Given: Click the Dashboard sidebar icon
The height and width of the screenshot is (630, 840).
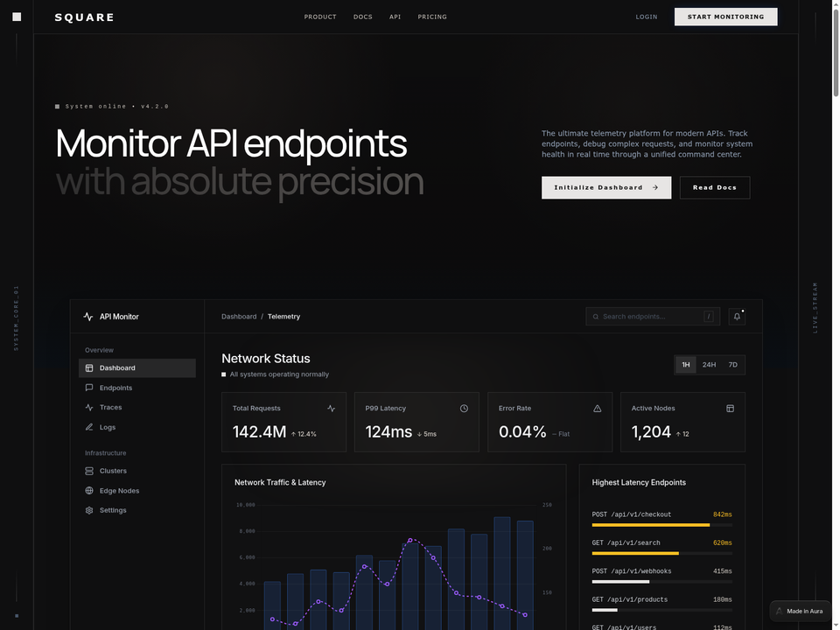Looking at the screenshot, I should coord(89,368).
